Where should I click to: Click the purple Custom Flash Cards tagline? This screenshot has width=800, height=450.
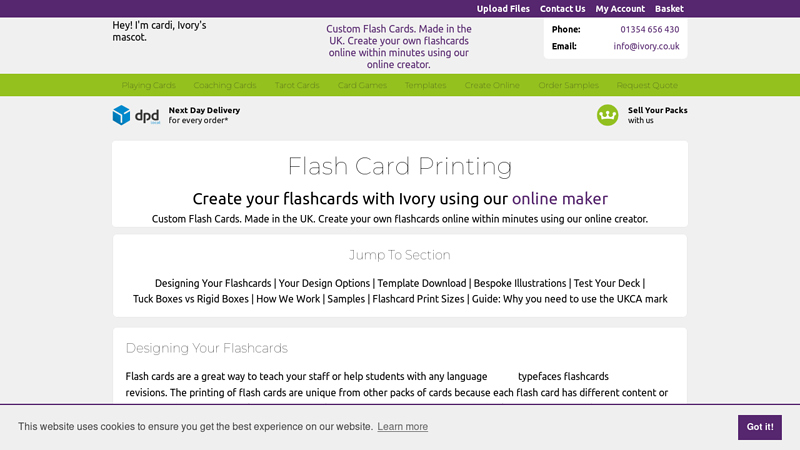tap(399, 46)
